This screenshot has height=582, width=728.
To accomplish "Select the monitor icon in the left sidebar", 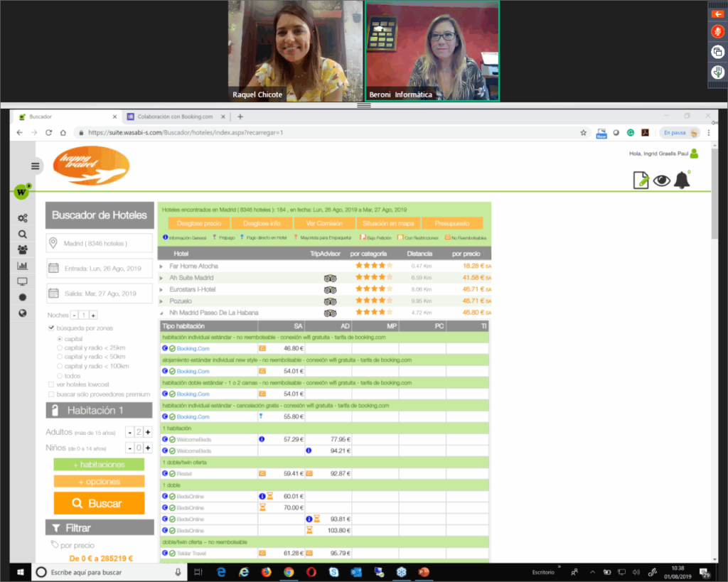I will pyautogui.click(x=22, y=280).
